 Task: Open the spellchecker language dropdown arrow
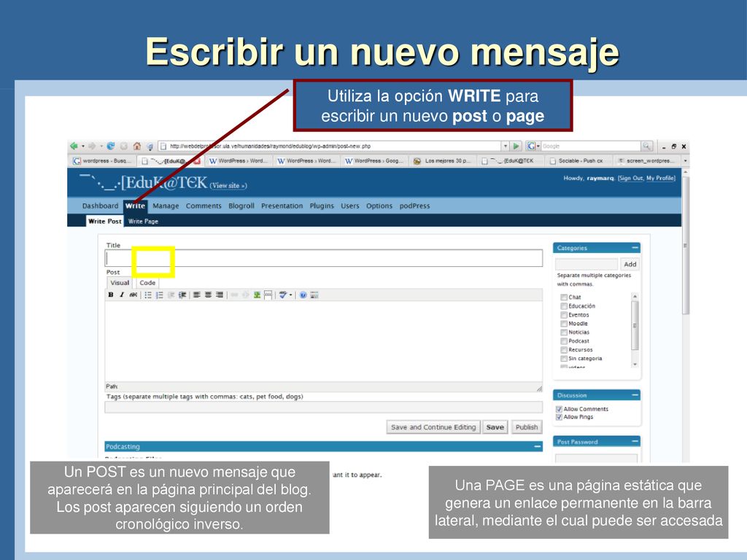pos(290,295)
